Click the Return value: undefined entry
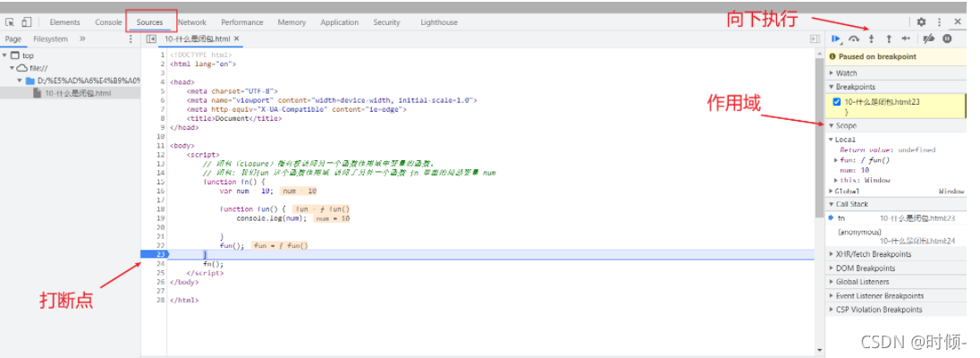The width and height of the screenshot is (980, 358). [888, 150]
